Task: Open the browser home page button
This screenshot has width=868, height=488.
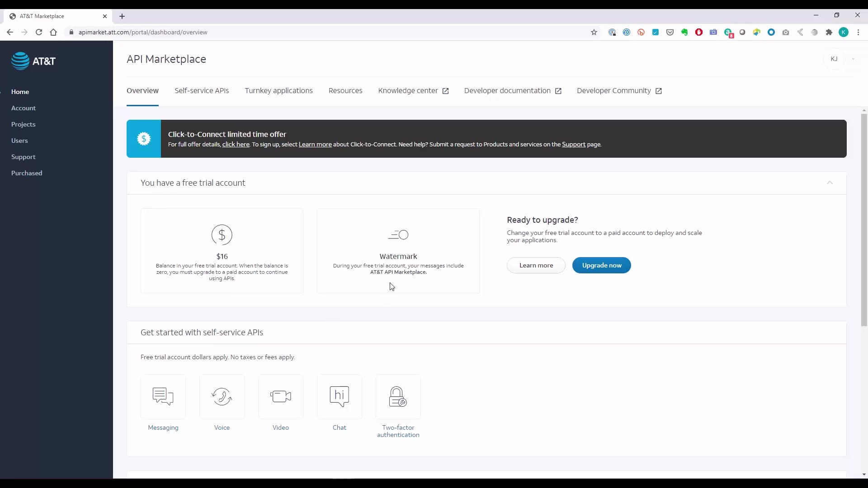Action: tap(53, 32)
